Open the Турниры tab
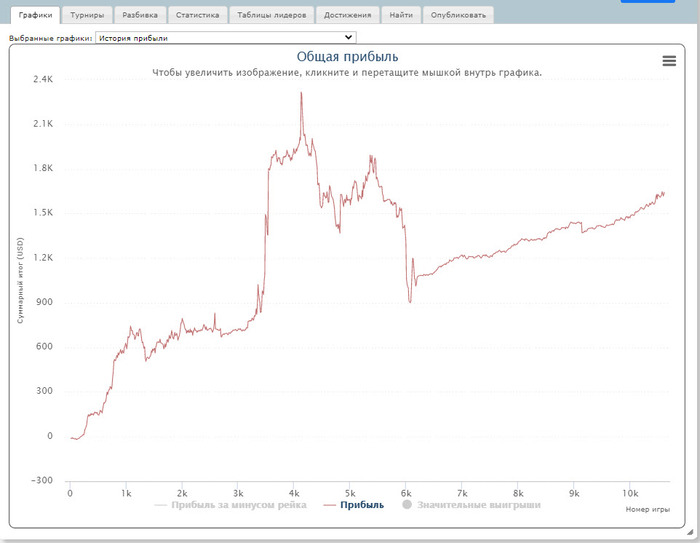Screen dimensions: 700x543 coord(87,15)
